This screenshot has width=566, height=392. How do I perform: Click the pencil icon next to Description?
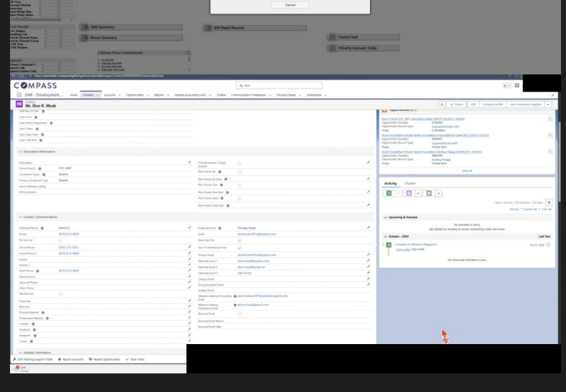pyautogui.click(x=190, y=162)
